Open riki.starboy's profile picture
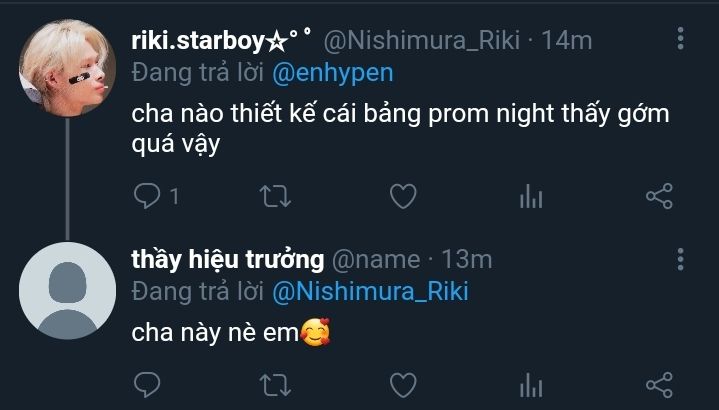 [67, 67]
